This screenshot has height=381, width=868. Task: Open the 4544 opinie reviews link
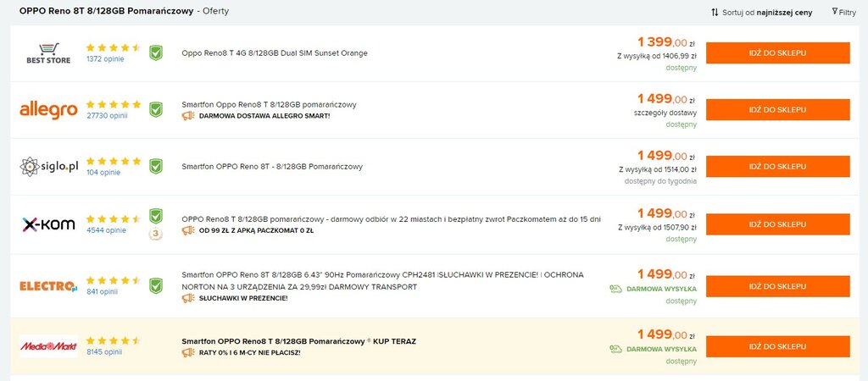(x=106, y=230)
